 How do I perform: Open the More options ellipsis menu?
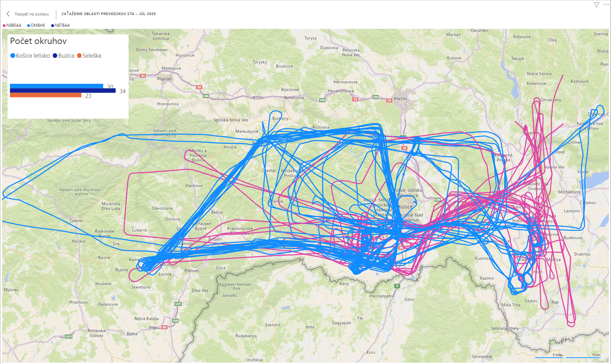pos(606,5)
